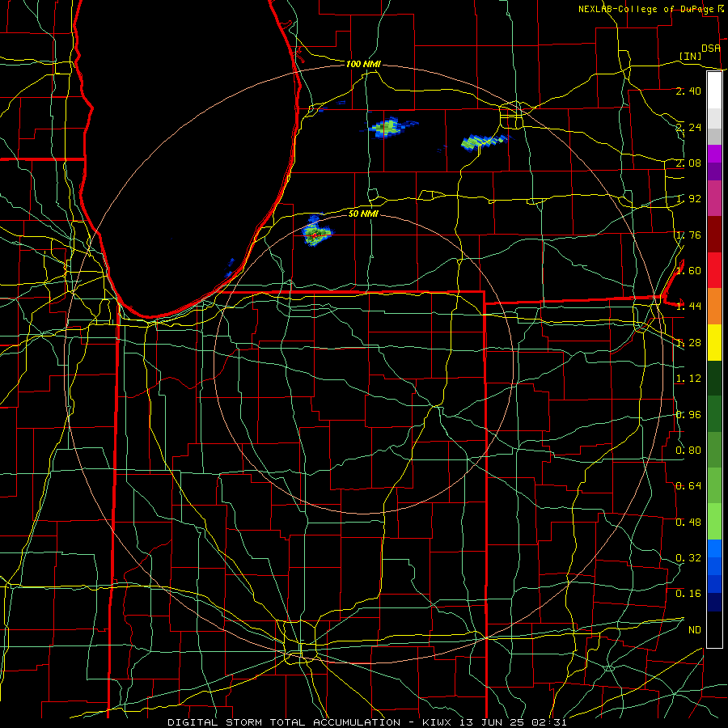
Task: Select the 1.12 legend value
Action: (x=688, y=379)
